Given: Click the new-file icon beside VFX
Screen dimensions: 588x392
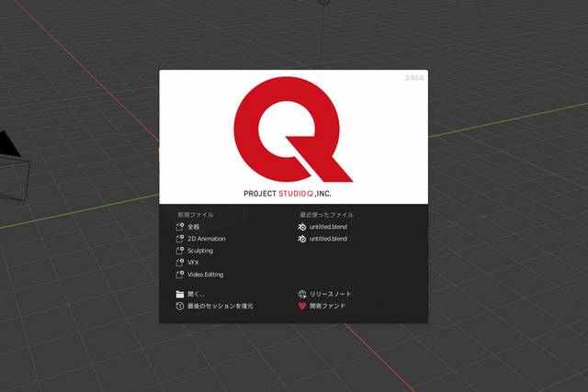Looking at the screenshot, I should [x=180, y=263].
